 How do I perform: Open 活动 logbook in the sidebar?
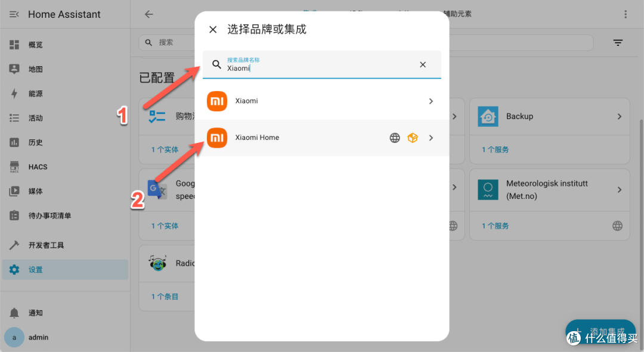pos(65,118)
